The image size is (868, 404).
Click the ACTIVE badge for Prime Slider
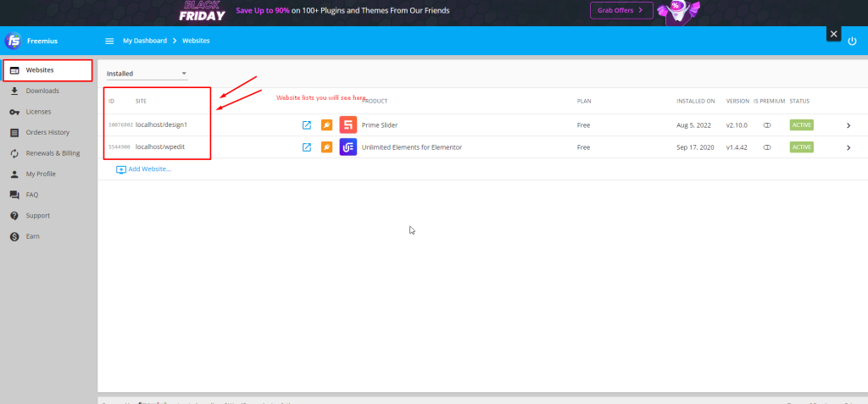click(x=802, y=125)
